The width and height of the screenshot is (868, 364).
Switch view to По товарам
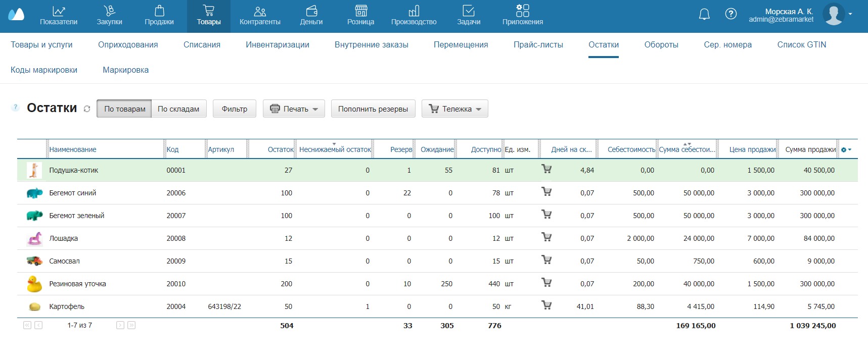click(124, 109)
